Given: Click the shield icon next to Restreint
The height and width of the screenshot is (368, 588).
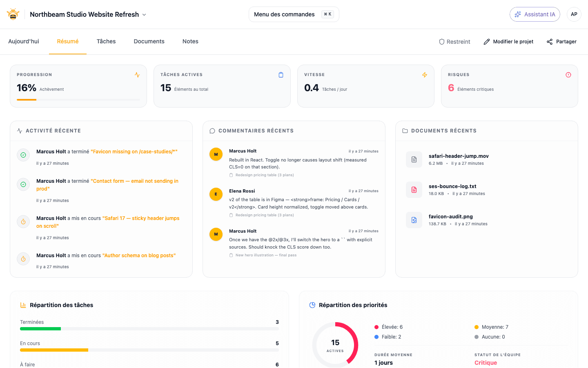Looking at the screenshot, I should click(441, 41).
